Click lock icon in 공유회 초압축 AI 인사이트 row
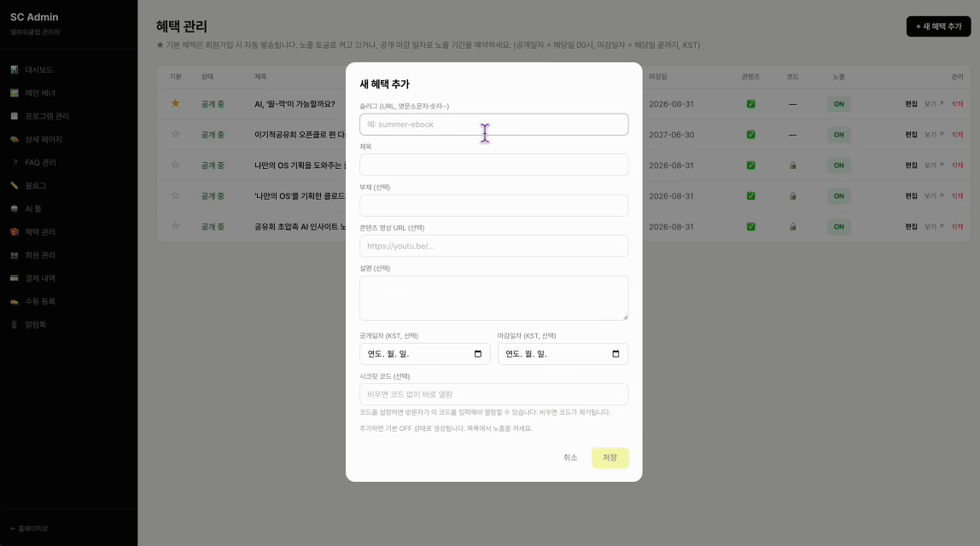Viewport: 980px width, 546px height. tap(792, 227)
